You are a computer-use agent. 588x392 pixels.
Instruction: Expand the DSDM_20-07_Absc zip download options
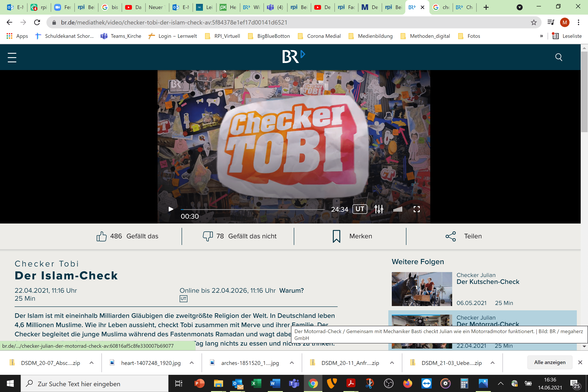tap(92, 363)
